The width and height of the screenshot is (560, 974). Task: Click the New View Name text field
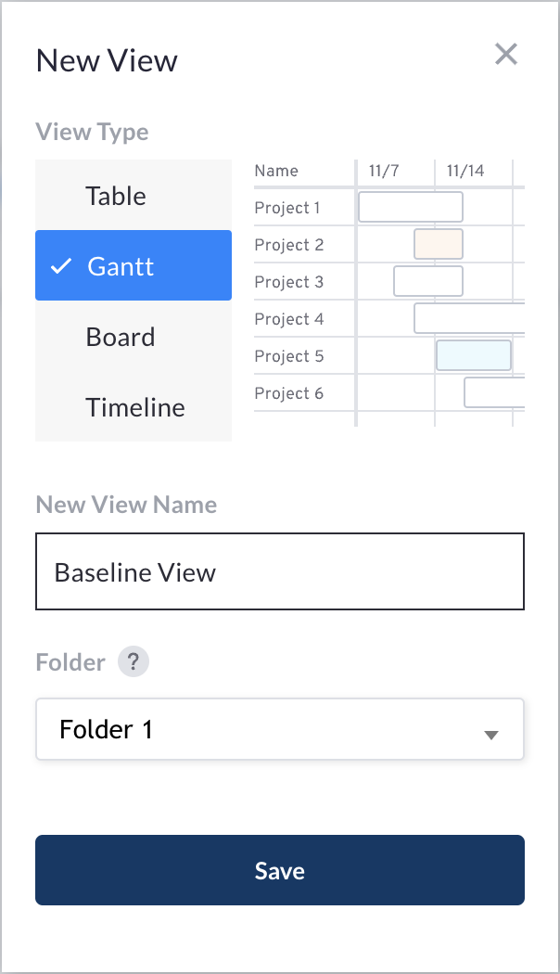click(280, 571)
